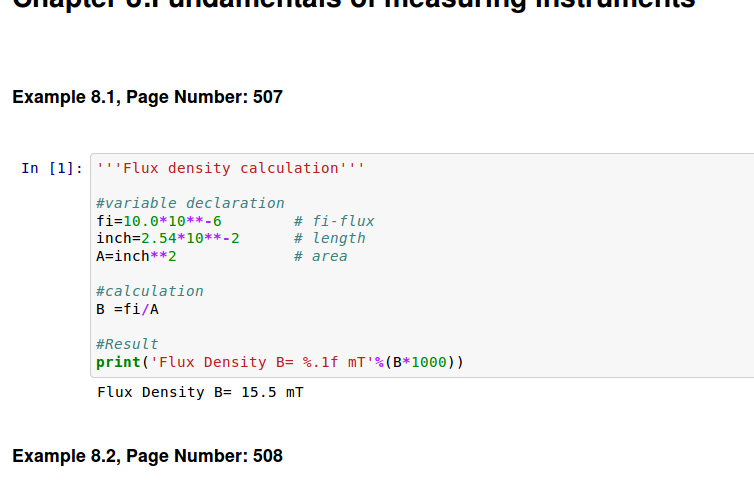This screenshot has width=754, height=484.
Task: Click the Example 8.2 Page Number 508 heading
Action: click(x=147, y=456)
